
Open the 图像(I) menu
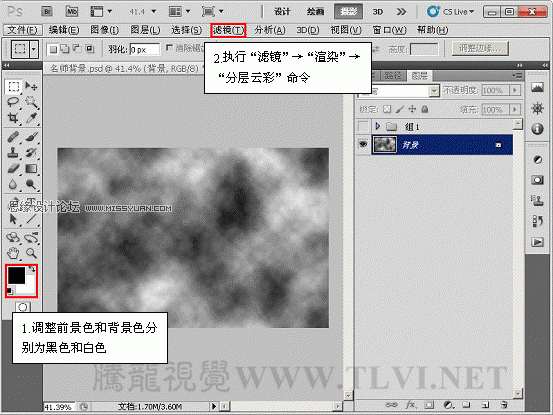[x=104, y=30]
